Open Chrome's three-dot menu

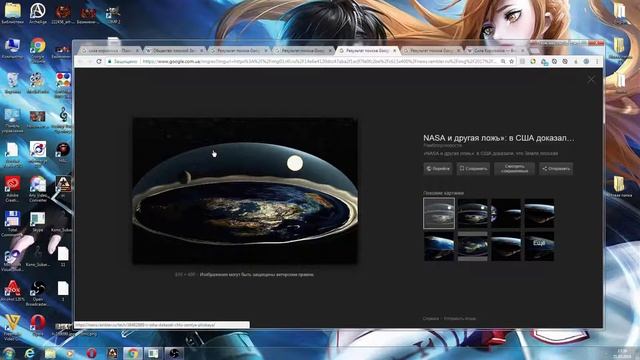point(597,61)
